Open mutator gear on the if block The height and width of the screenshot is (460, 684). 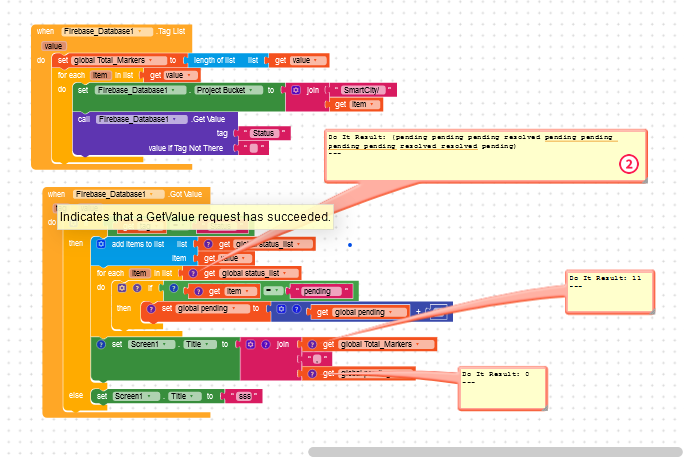122,287
